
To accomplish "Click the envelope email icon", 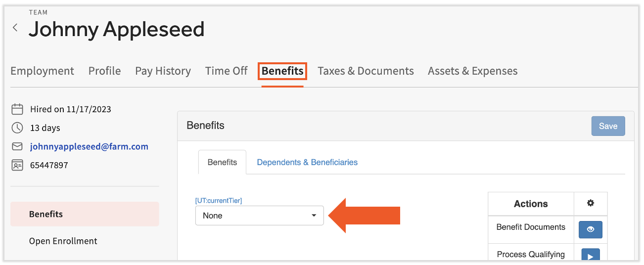I will pos(17,147).
